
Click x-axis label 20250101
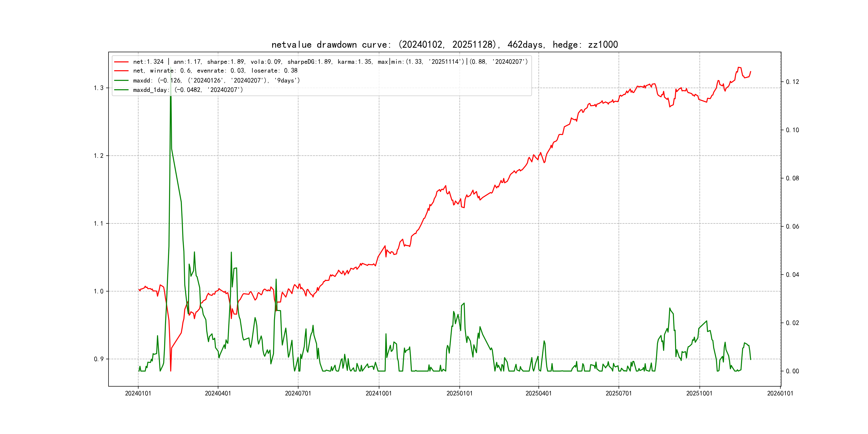[459, 394]
